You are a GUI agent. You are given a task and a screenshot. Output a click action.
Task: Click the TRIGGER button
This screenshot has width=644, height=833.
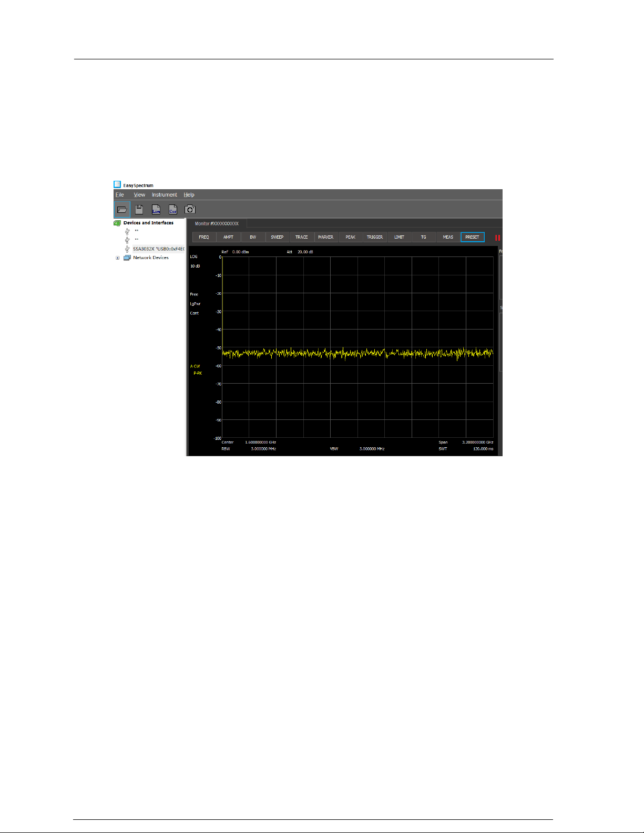pos(375,237)
